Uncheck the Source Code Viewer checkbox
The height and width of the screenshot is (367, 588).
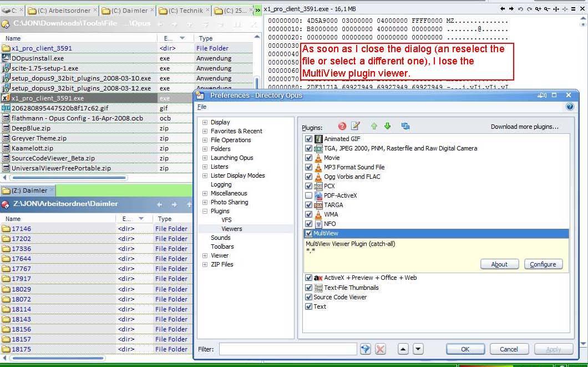coord(308,297)
